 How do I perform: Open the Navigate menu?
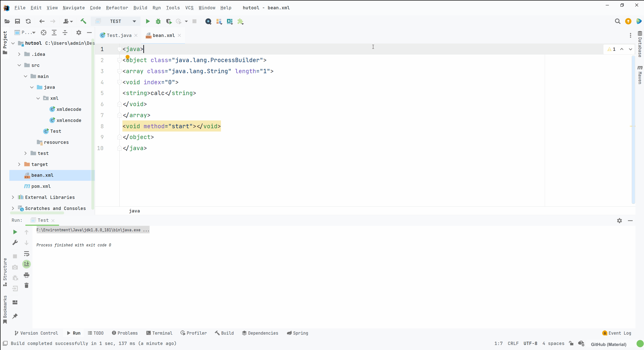(74, 8)
